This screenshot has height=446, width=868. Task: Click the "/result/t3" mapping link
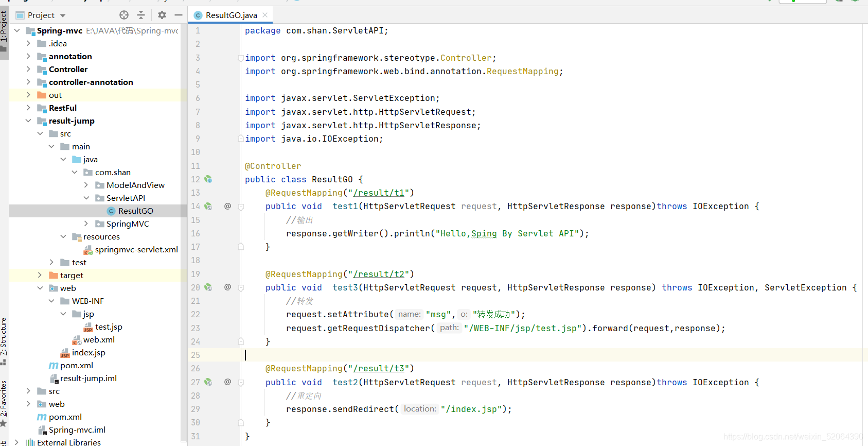378,368
